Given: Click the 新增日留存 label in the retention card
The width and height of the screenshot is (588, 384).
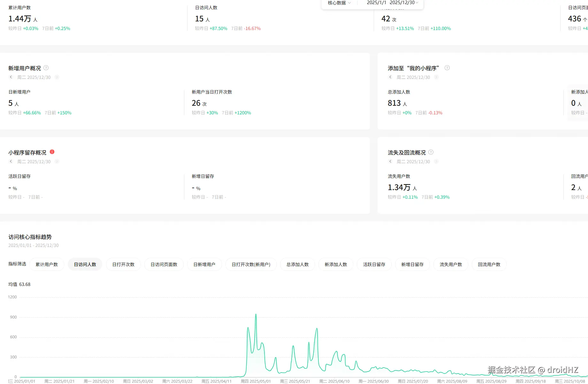Looking at the screenshot, I should pyautogui.click(x=203, y=176).
